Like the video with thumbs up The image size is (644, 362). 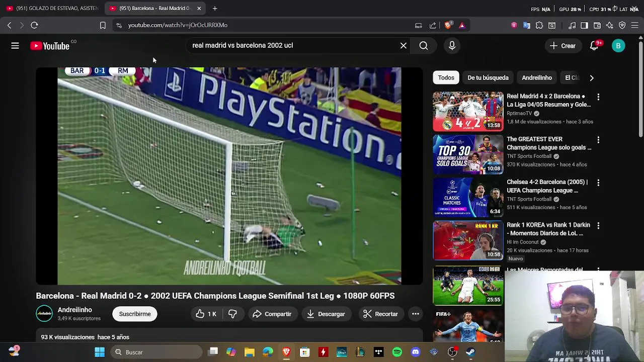(x=207, y=314)
